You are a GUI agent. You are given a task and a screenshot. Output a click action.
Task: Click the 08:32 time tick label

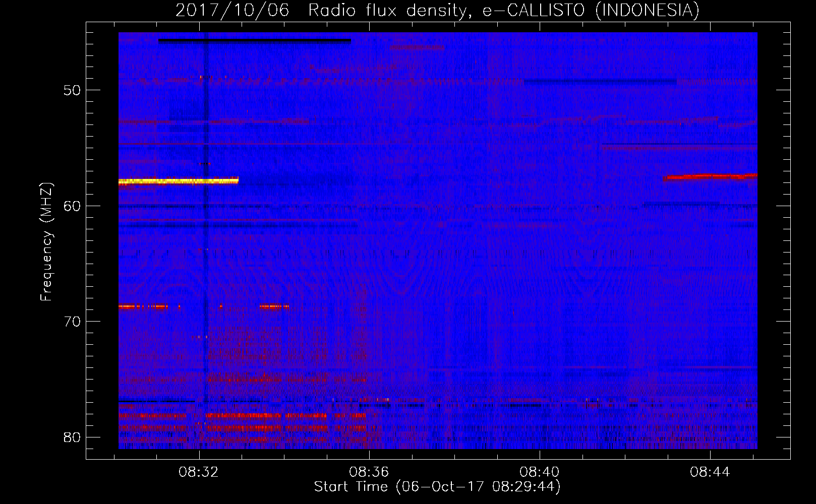(199, 472)
